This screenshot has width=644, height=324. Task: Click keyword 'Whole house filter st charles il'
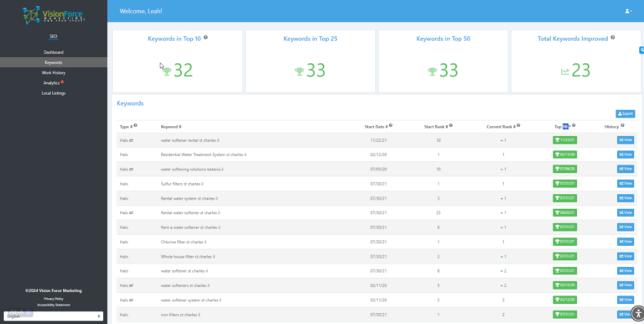(x=188, y=257)
